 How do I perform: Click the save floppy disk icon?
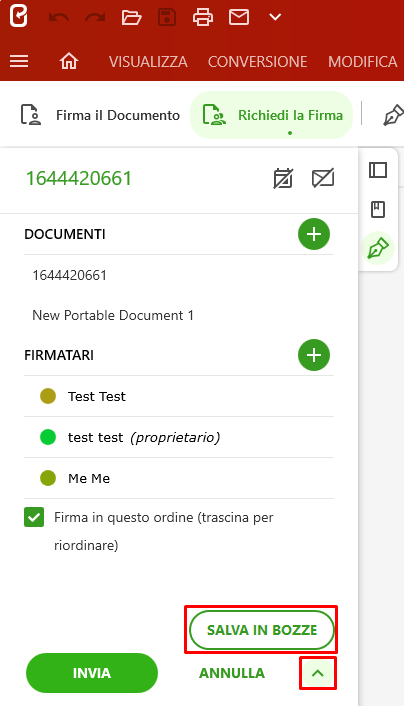tap(167, 18)
